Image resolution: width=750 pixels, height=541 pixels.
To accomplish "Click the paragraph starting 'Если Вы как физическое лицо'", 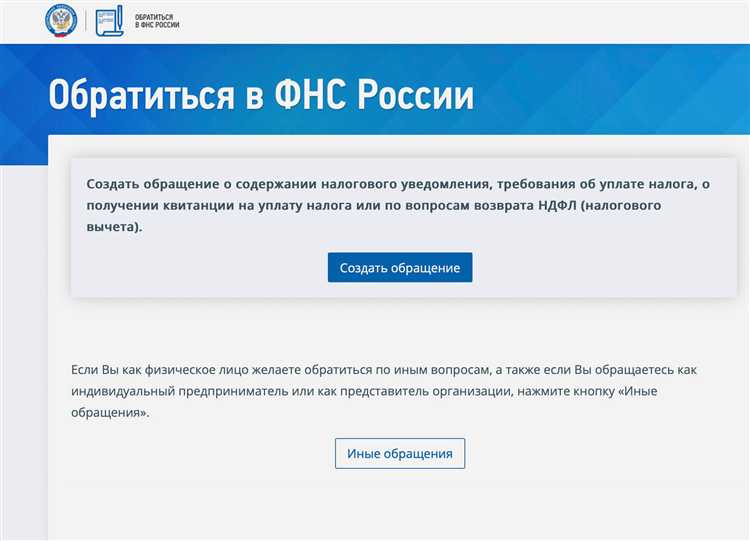I will [384, 391].
